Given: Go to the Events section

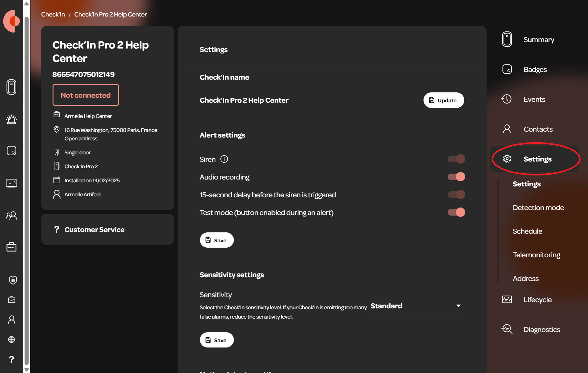Looking at the screenshot, I should (x=534, y=99).
